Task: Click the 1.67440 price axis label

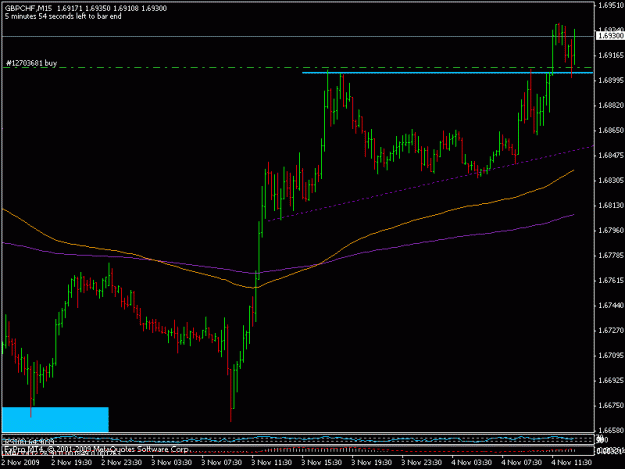Action: pos(611,305)
